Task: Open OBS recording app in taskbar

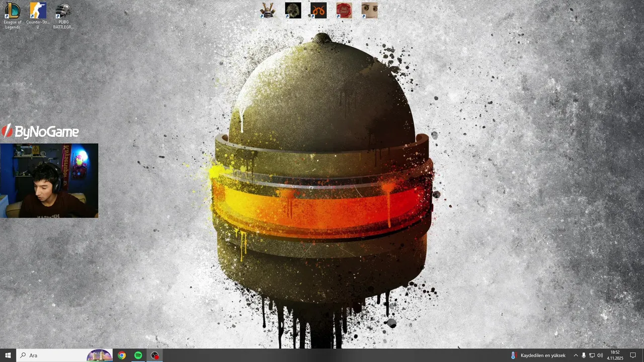Action: [155, 355]
